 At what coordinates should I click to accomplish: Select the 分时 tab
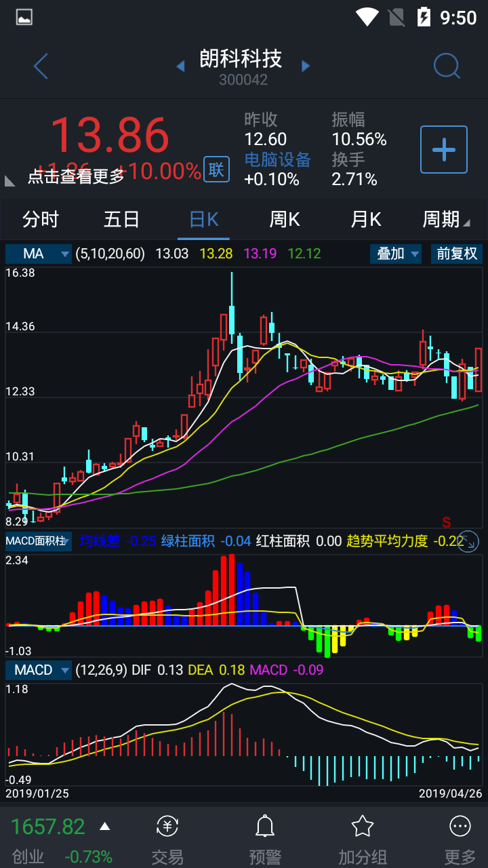(41, 219)
